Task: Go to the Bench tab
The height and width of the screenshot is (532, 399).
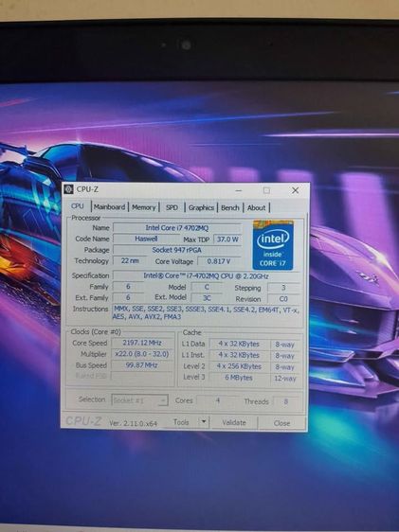Action: point(230,207)
